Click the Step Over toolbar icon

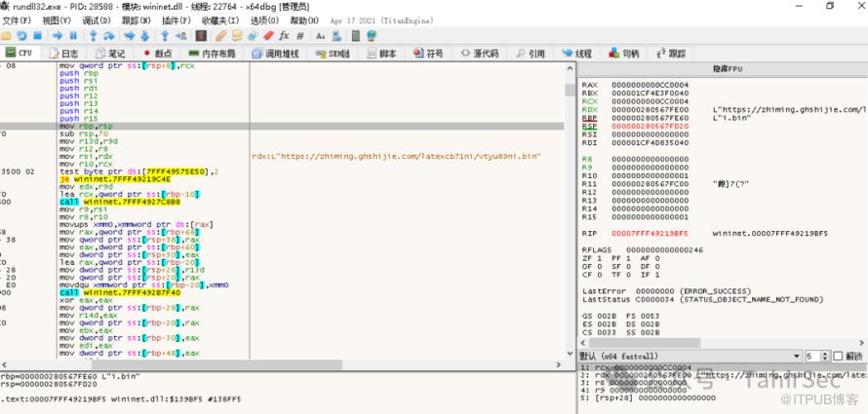[x=111, y=36]
